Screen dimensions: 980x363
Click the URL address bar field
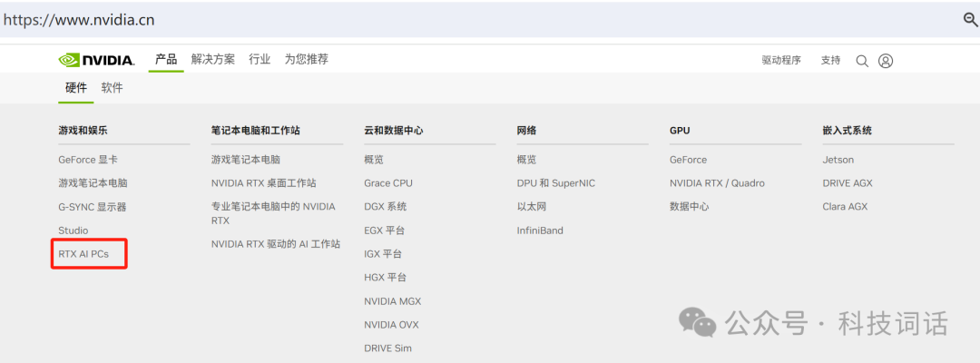[x=454, y=19]
